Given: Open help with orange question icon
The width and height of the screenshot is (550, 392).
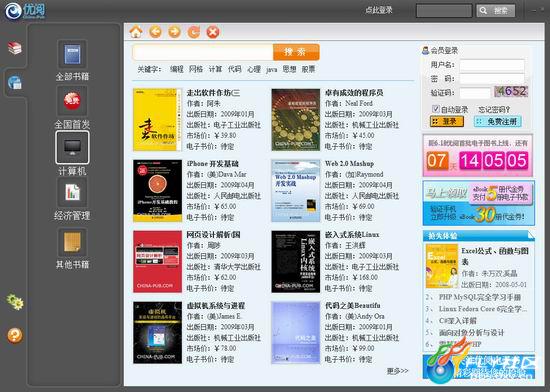Looking at the screenshot, I should [x=15, y=335].
